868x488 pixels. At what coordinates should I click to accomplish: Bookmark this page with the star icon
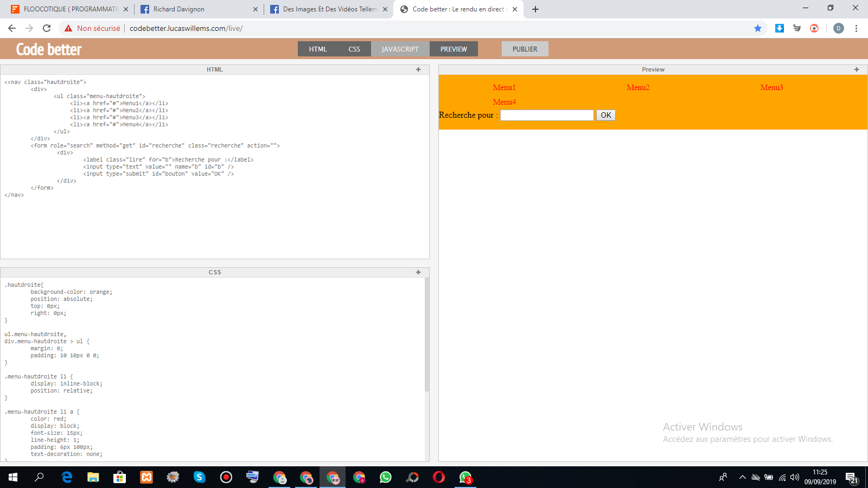(758, 28)
